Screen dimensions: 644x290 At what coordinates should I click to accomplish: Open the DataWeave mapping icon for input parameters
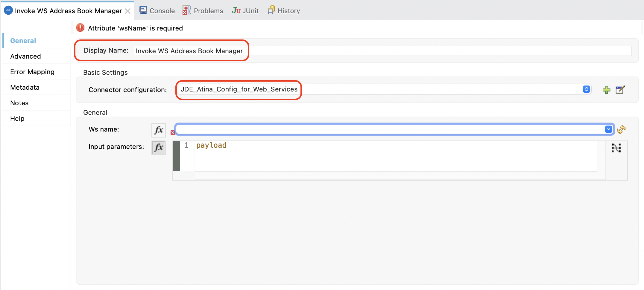tap(616, 148)
